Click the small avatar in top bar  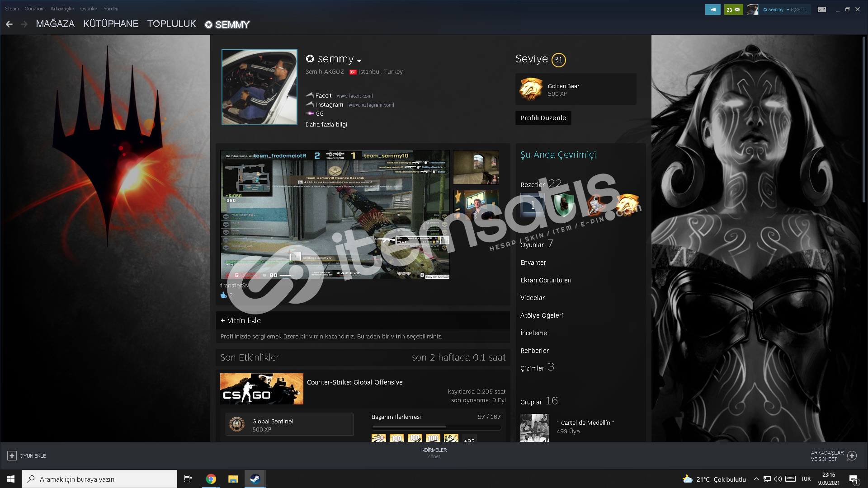(x=753, y=9)
